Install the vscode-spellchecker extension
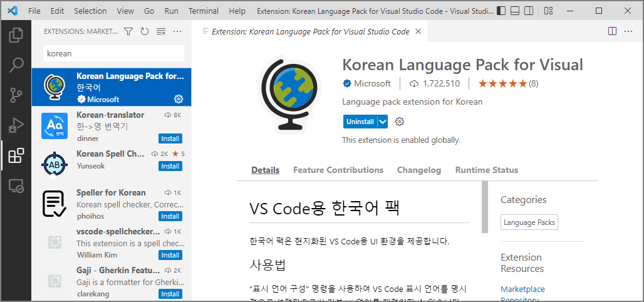This screenshot has height=302, width=644. (170, 255)
